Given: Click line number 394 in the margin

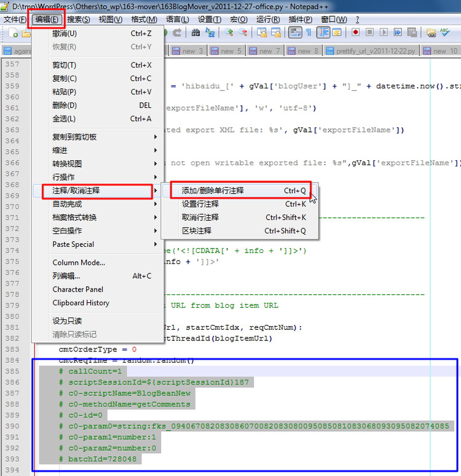Looking at the screenshot, I should click(12, 470).
